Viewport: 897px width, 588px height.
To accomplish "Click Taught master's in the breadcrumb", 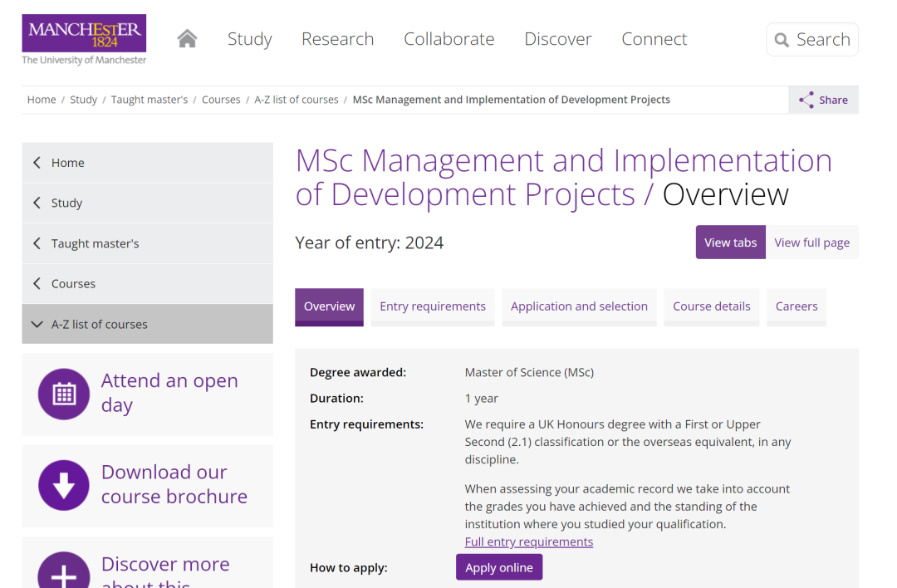I will [x=149, y=100].
